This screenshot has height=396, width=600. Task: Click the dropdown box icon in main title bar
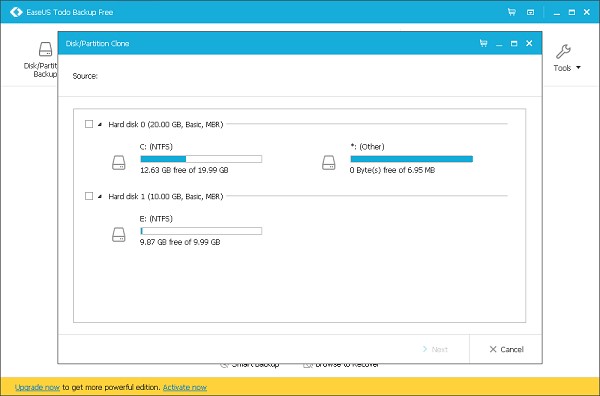tap(530, 12)
